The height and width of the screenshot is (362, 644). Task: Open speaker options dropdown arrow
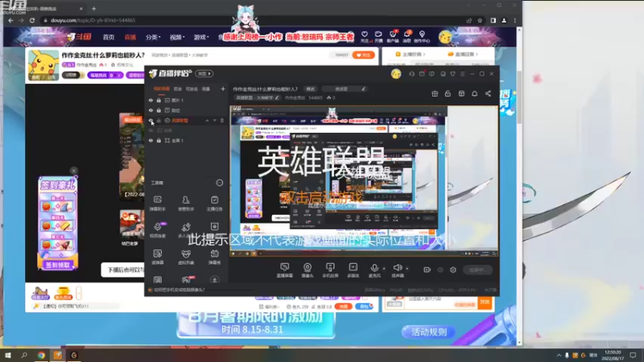[407, 269]
